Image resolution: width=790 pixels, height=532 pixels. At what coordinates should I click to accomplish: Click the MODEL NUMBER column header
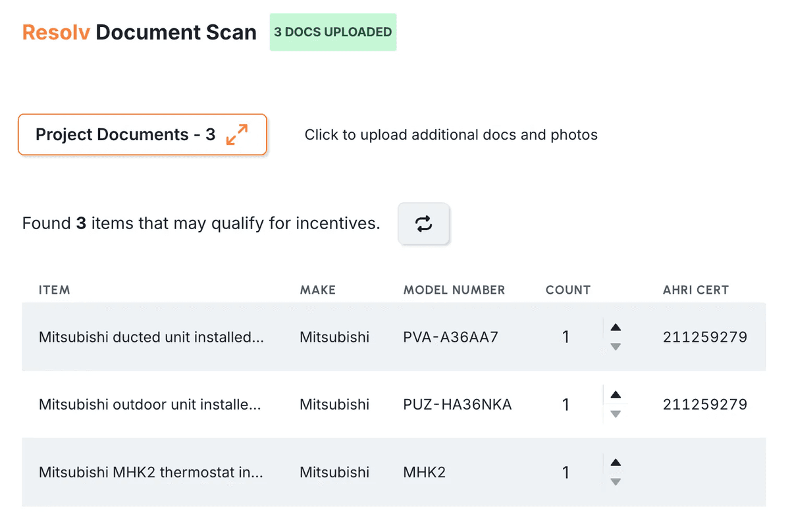[454, 290]
